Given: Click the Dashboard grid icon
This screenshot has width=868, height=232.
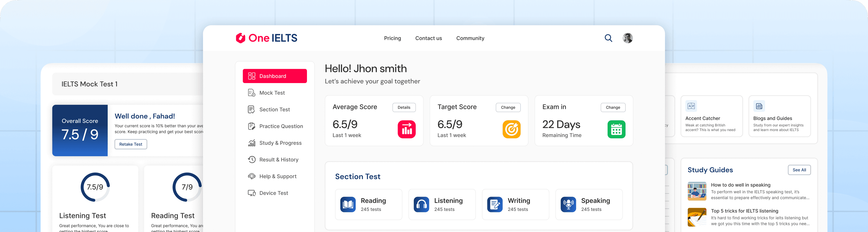Looking at the screenshot, I should click(251, 76).
